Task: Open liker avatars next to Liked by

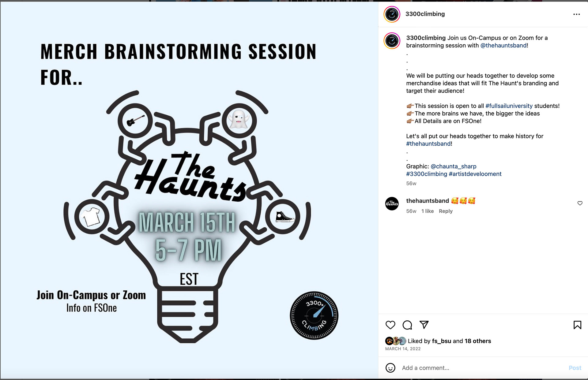Action: click(395, 341)
